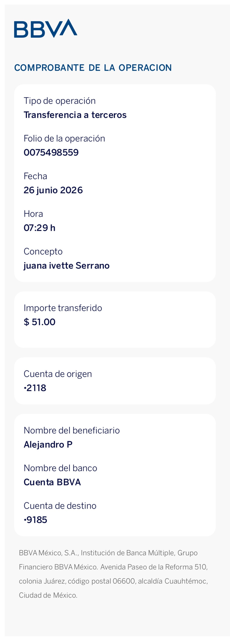Select concept juana ivette Serrano
The width and height of the screenshot is (230, 644).
(x=67, y=266)
